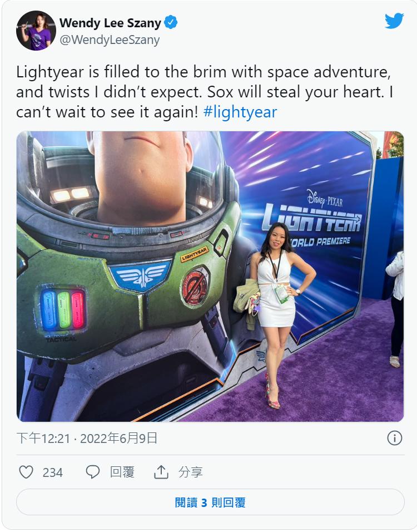417x532 pixels.
Task: Click the 分享 share label
Action: pyautogui.click(x=191, y=472)
